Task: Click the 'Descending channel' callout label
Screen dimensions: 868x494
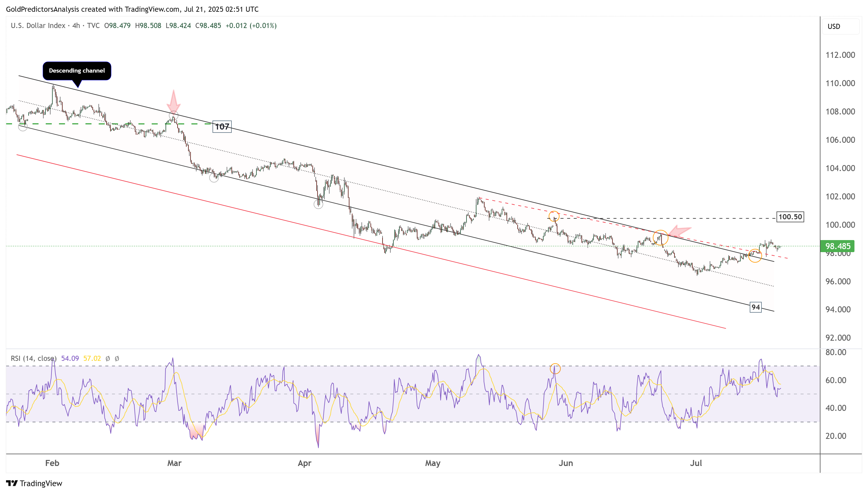Action: tap(77, 70)
